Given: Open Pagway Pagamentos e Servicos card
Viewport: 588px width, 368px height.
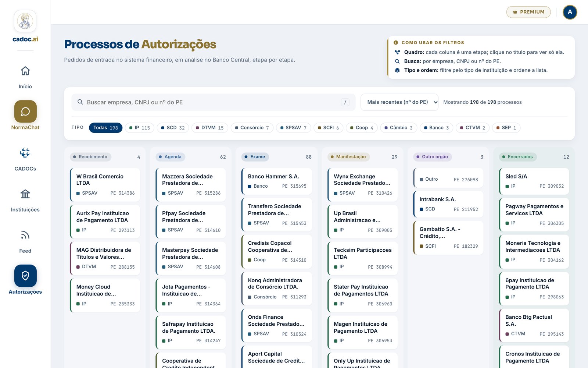Looking at the screenshot, I should [x=534, y=215].
